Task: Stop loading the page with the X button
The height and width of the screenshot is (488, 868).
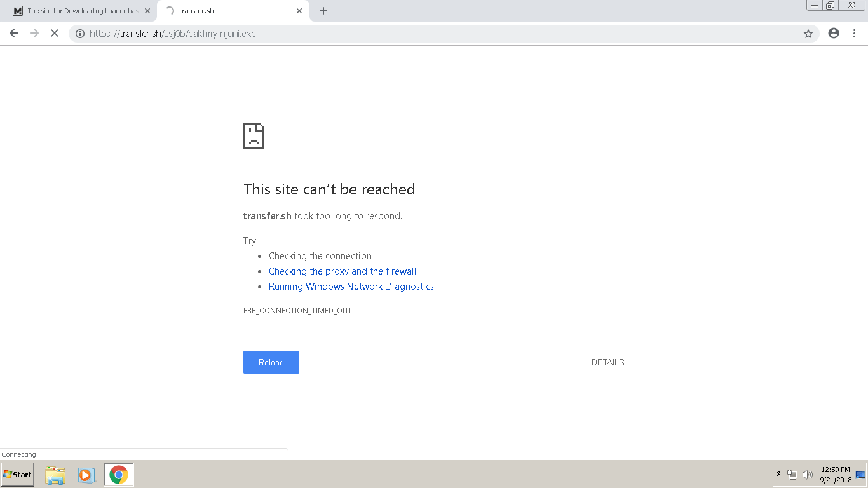Action: click(x=55, y=34)
